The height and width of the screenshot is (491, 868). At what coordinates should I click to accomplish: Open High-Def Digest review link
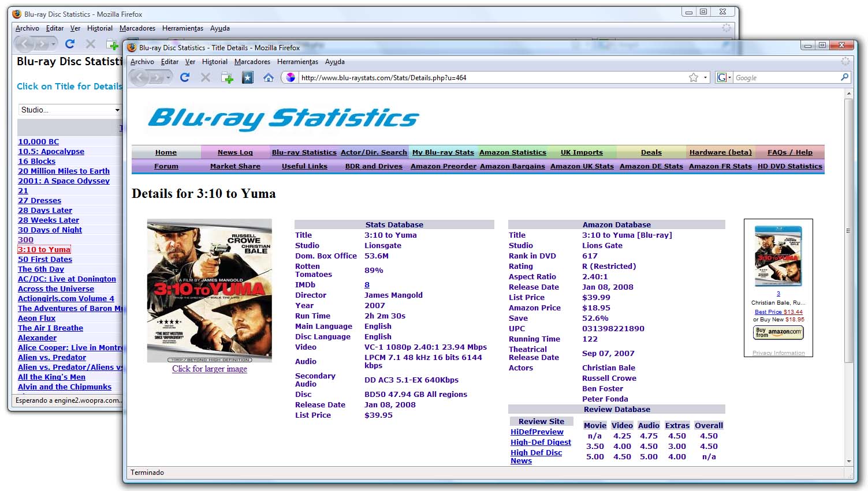pos(541,442)
